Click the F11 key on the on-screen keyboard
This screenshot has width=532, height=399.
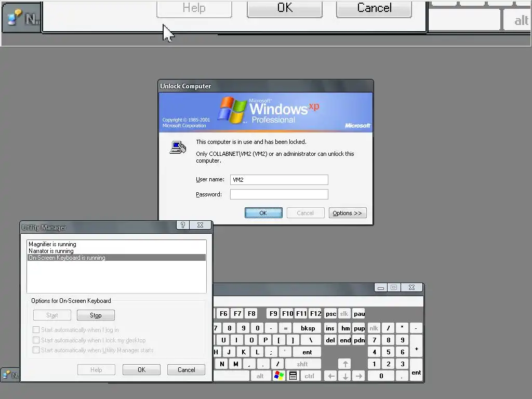point(301,313)
